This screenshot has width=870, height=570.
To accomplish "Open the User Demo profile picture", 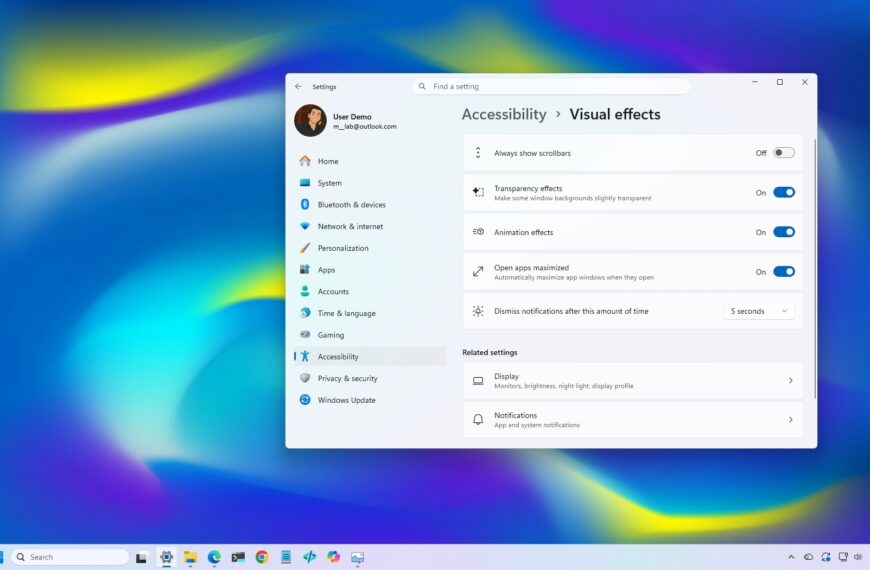I will (x=310, y=120).
